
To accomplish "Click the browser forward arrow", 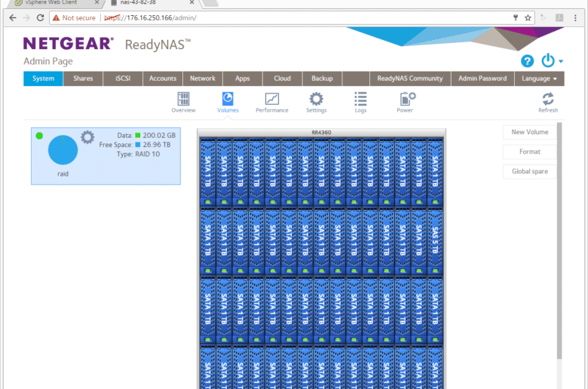I will pyautogui.click(x=26, y=17).
